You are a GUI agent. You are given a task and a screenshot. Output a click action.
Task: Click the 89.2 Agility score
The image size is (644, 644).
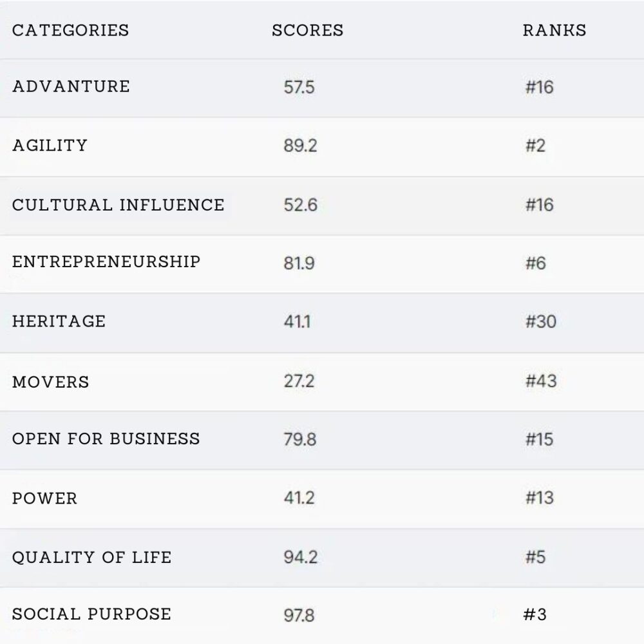[300, 146]
